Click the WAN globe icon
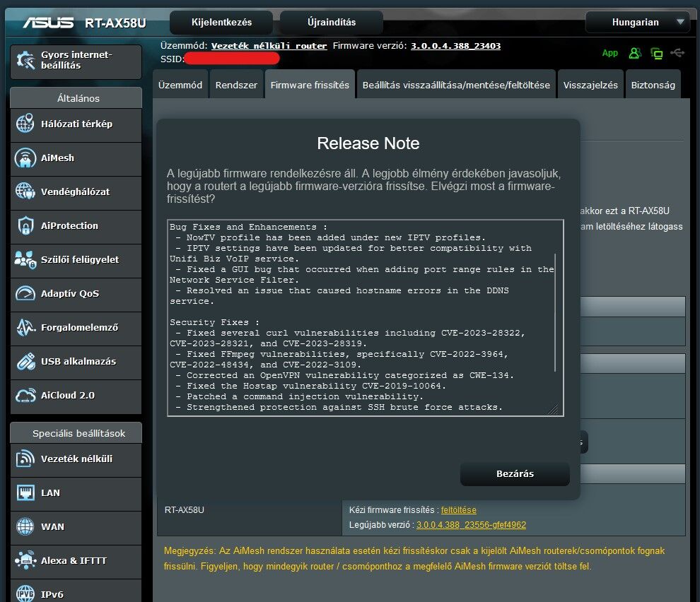 point(25,526)
